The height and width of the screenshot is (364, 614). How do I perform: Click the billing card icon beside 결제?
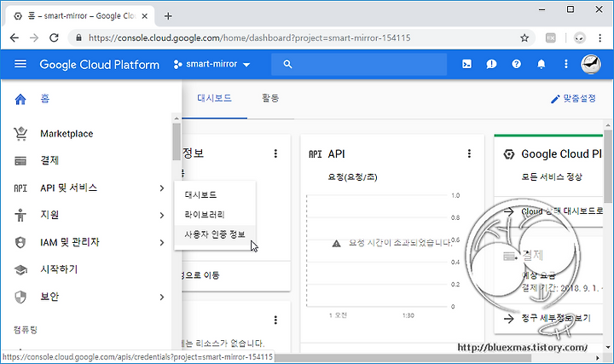(x=20, y=161)
